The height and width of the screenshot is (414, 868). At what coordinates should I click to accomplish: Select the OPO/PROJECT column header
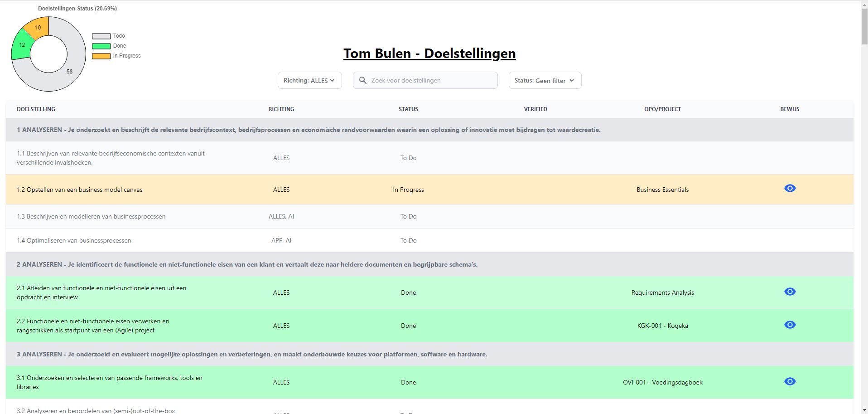[x=662, y=109]
